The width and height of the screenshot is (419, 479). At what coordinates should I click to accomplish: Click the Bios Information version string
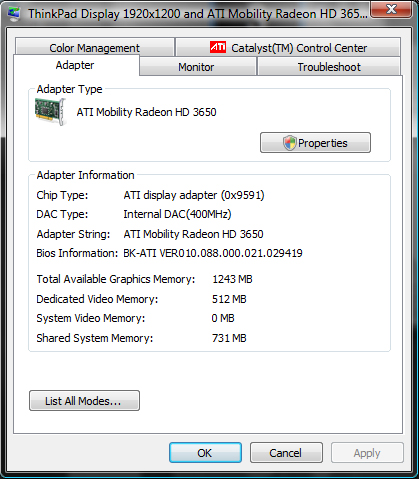(213, 253)
